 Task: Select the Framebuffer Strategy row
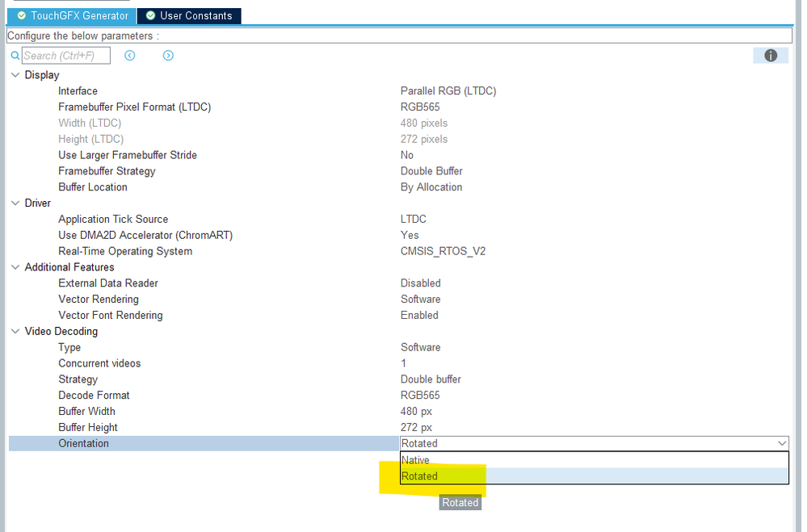click(x=107, y=171)
